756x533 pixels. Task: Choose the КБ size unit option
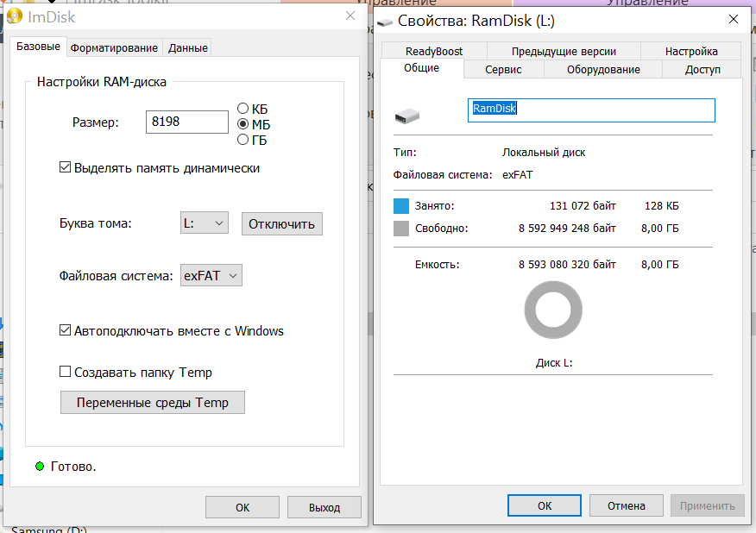243,109
